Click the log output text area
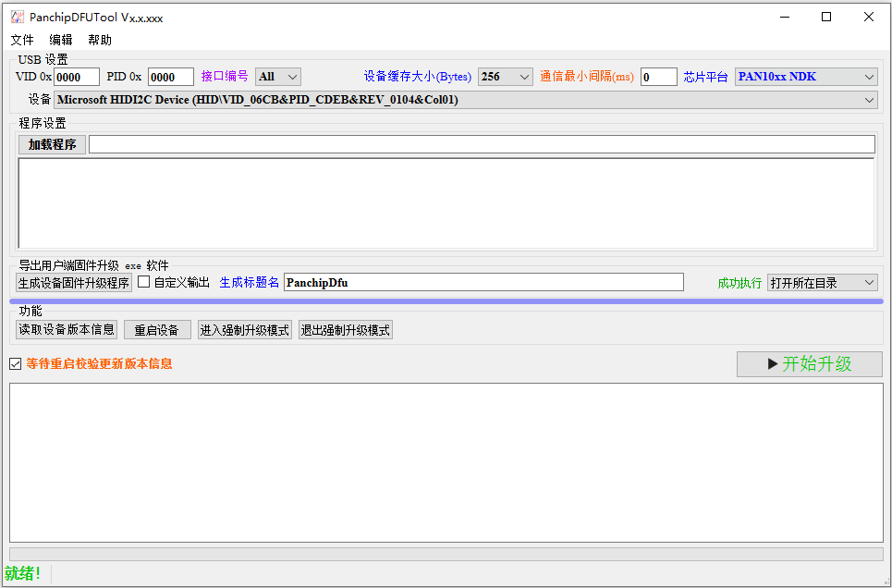The height and width of the screenshot is (588, 892). [x=446, y=463]
